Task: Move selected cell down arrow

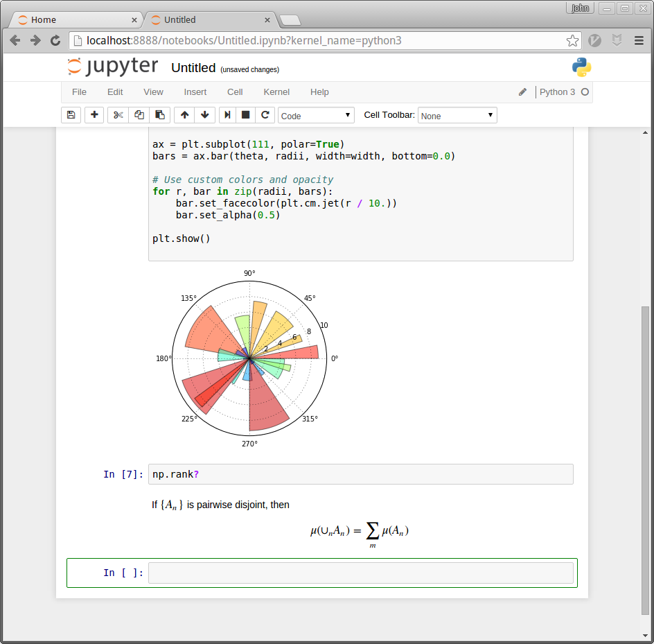Action: click(204, 115)
